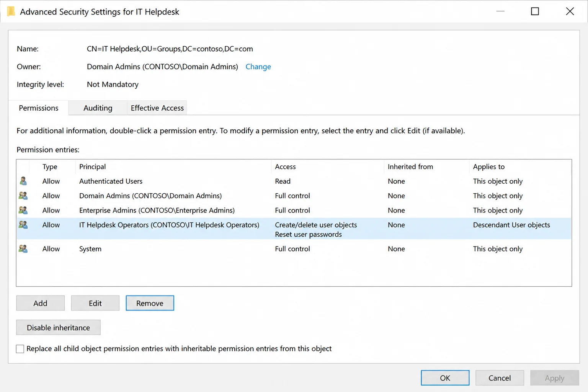Screen dimensions: 588x392
Task: Click the Authenticated Users principal icon
Action: point(23,181)
